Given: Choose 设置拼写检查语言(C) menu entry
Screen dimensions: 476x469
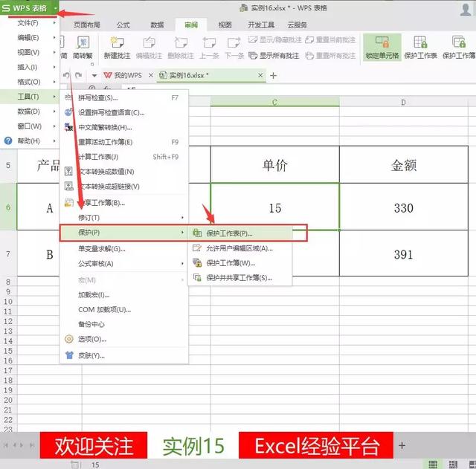Looking at the screenshot, I should pos(124,112).
